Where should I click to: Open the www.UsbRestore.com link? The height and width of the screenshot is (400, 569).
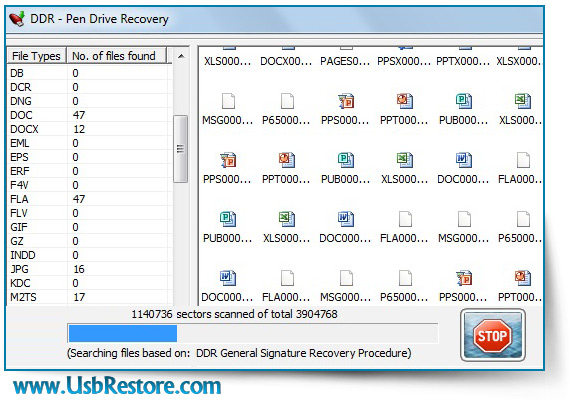pyautogui.click(x=117, y=385)
